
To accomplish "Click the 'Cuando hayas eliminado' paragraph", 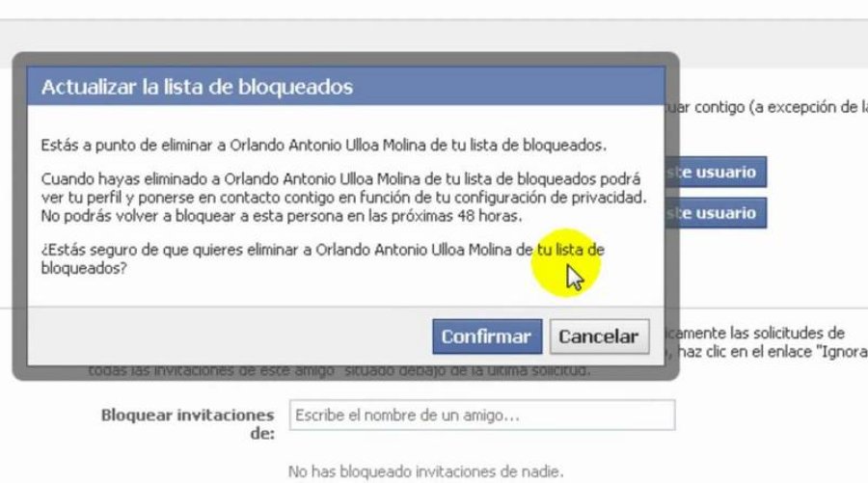I will point(343,197).
